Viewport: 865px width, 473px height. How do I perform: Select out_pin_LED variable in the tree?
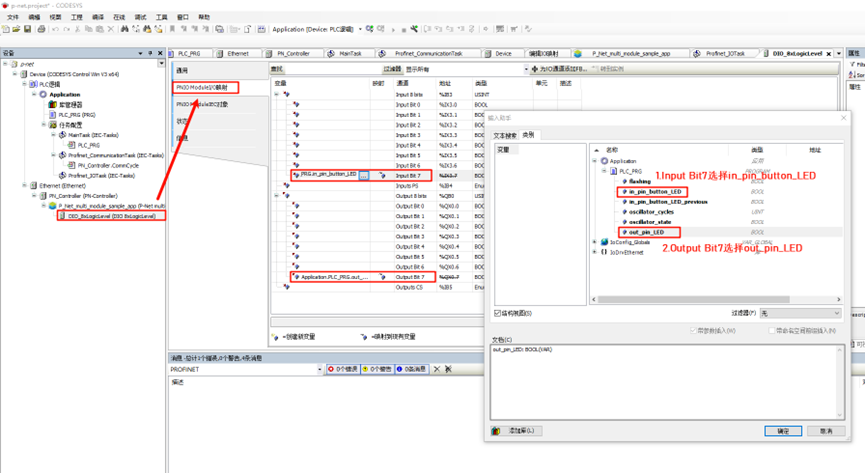point(647,232)
